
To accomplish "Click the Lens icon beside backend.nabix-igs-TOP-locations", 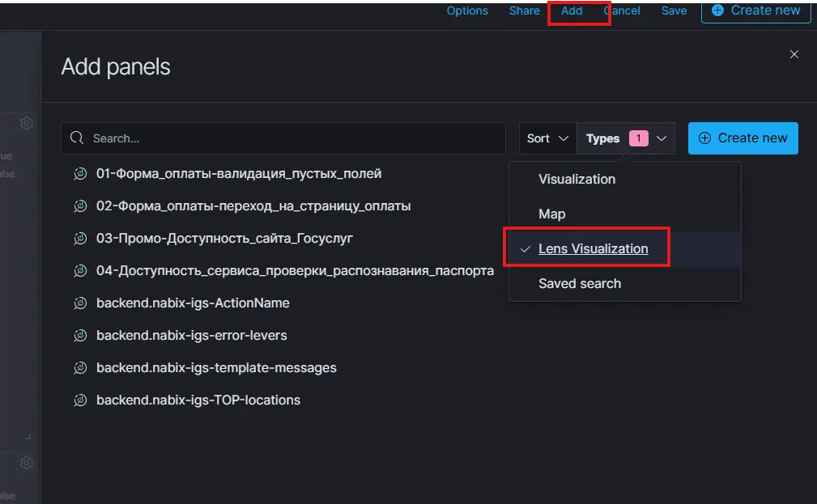I will (80, 400).
